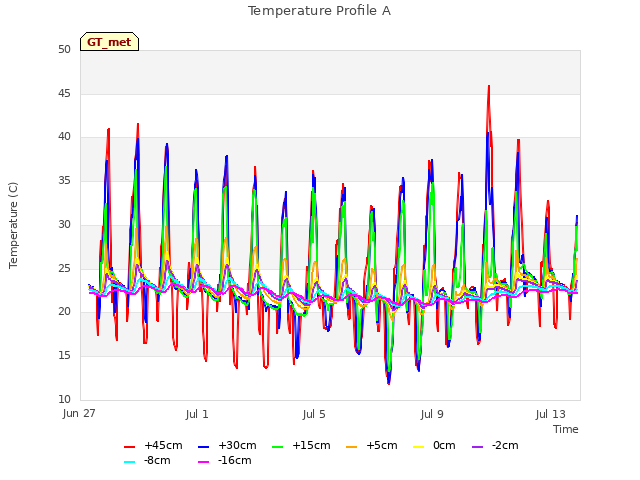Image resolution: width=640 pixels, height=480 pixels.
Task: Click the 15 y-axis tick label
Action: (64, 356)
